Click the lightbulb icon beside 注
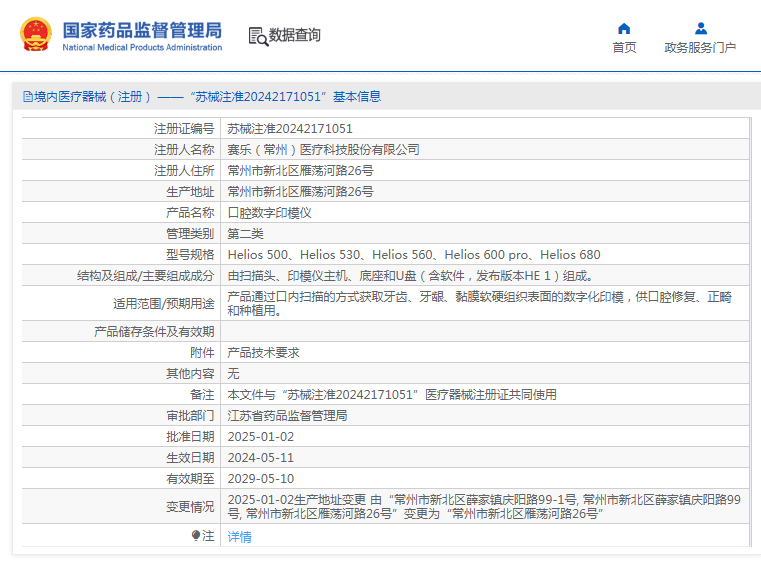This screenshot has height=568, width=761. (196, 535)
